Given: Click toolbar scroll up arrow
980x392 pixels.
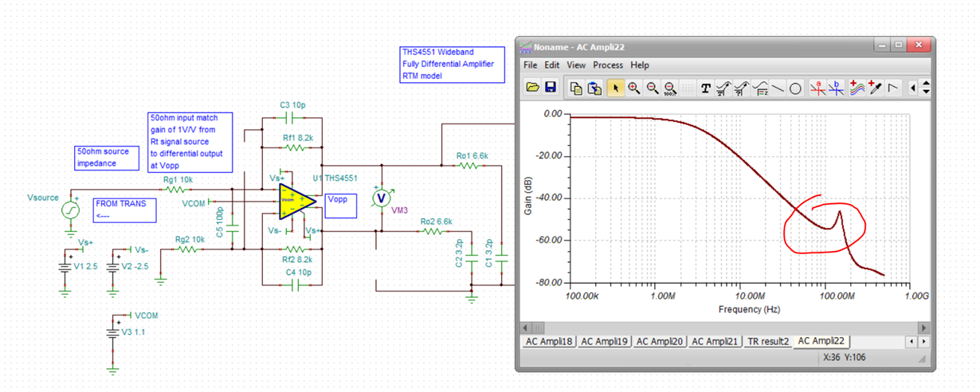Looking at the screenshot, I should 926,83.
